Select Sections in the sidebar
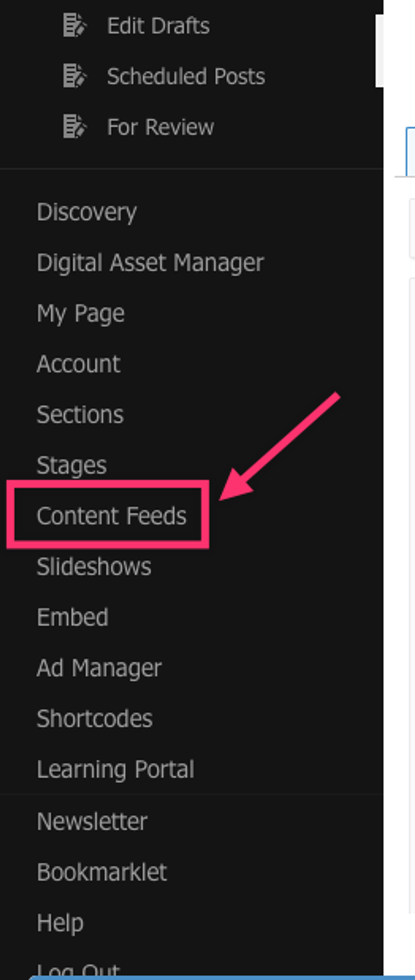 (80, 414)
